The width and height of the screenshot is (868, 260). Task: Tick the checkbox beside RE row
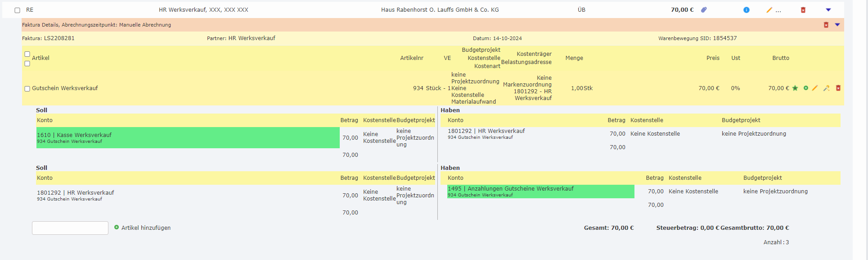[17, 10]
